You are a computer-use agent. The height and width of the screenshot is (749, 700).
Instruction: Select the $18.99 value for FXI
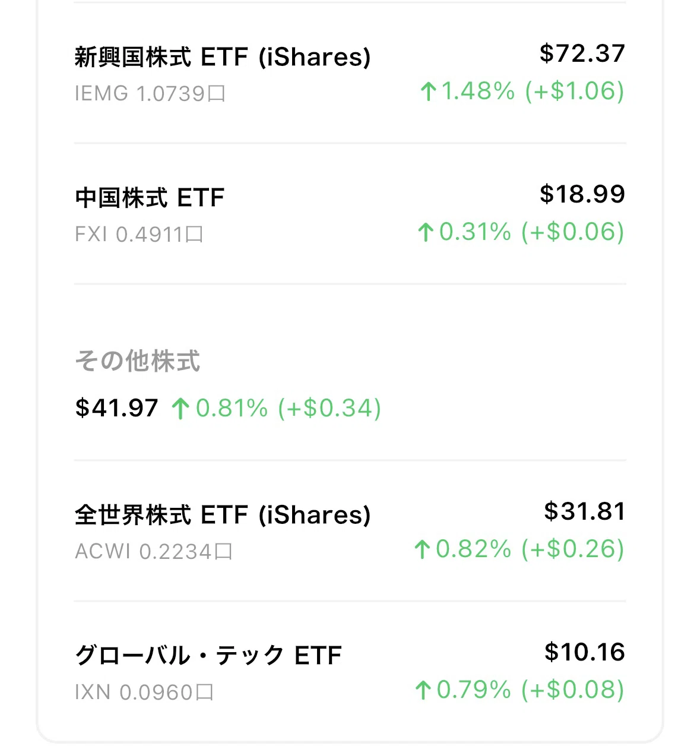point(582,194)
